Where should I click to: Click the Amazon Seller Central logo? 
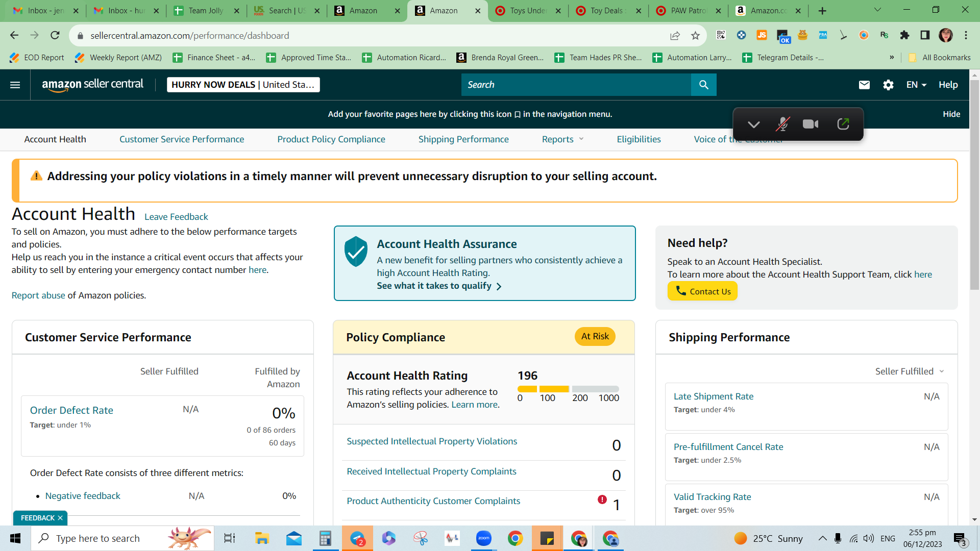pos(92,85)
